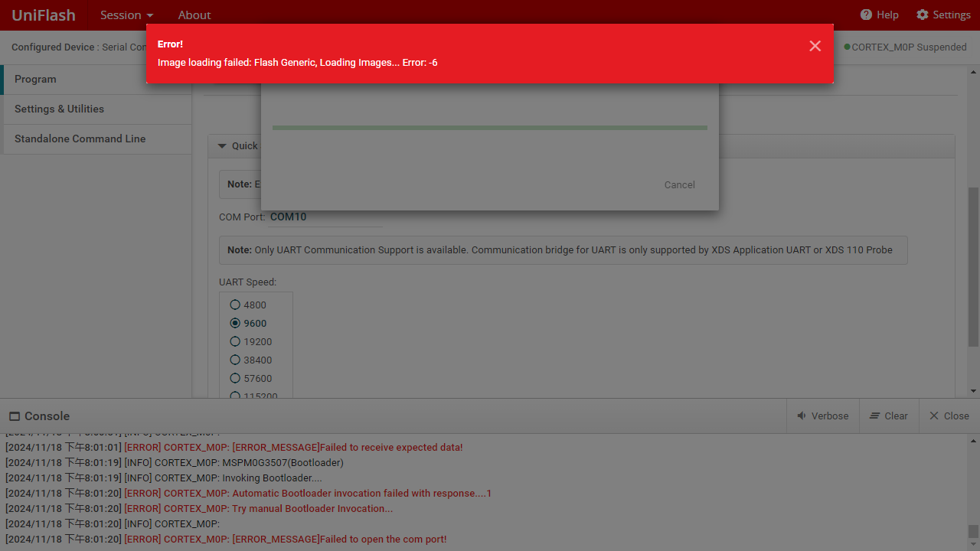Cancel the image loading dialog
Viewport: 980px width, 551px height.
point(679,184)
